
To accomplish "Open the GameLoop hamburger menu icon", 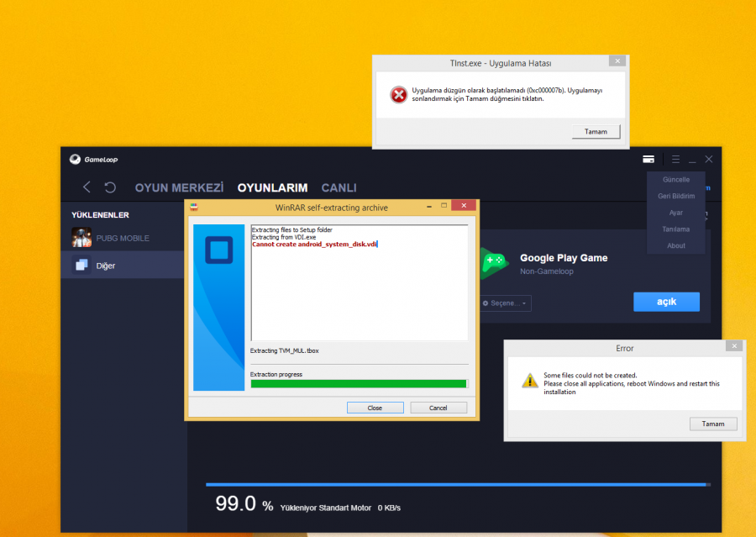I will tap(675, 159).
